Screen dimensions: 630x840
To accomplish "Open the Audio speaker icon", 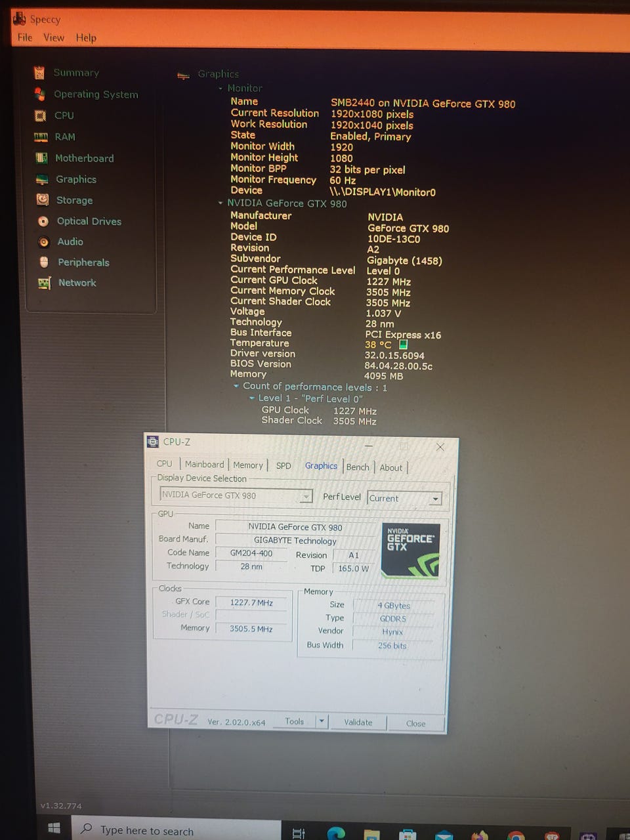I will point(44,241).
